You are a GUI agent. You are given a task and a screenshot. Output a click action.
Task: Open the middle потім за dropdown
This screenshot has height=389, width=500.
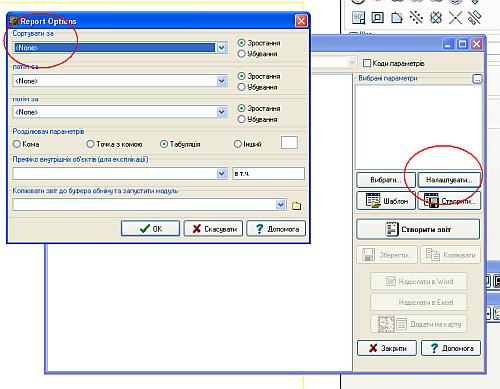(222, 81)
